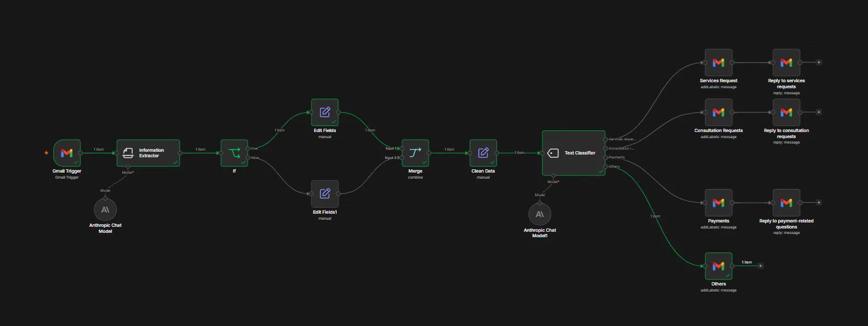Click the If node false output

248,158
